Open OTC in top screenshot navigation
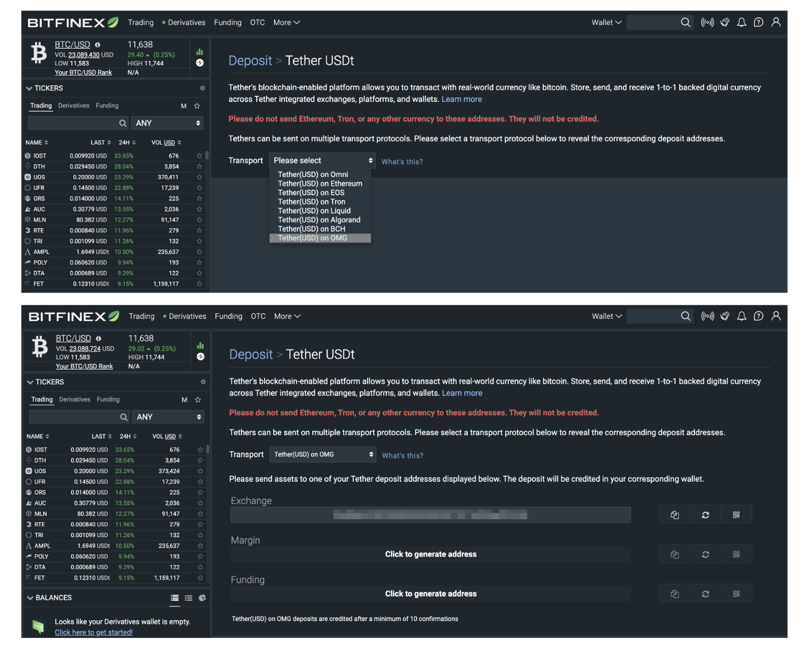812x647 pixels. pyautogui.click(x=257, y=22)
